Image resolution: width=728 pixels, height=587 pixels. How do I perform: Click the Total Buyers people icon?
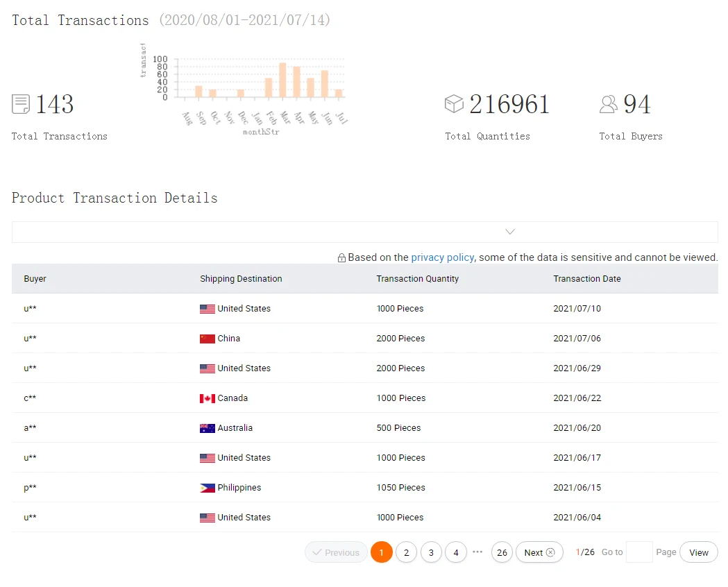click(x=608, y=104)
